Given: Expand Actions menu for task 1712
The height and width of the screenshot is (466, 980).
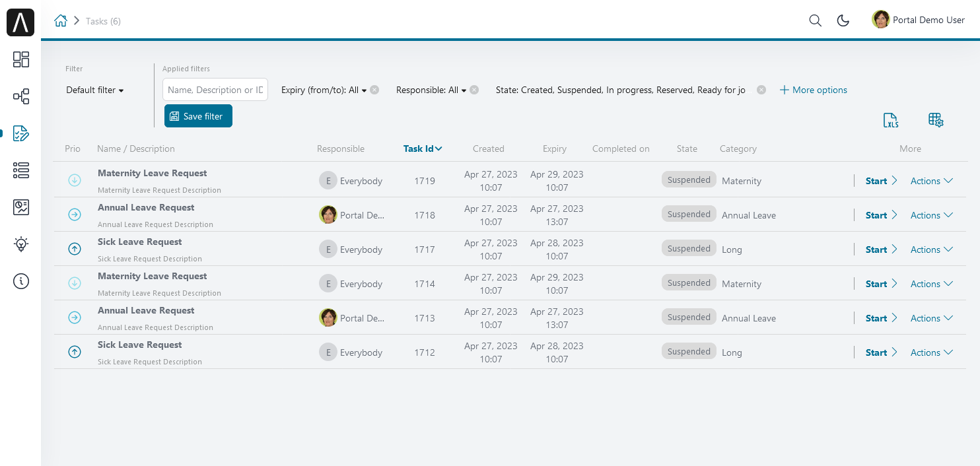Looking at the screenshot, I should click(932, 352).
